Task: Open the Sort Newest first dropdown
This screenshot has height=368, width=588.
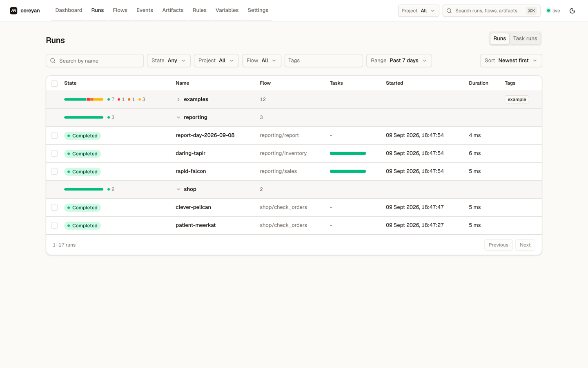Action: [x=511, y=61]
